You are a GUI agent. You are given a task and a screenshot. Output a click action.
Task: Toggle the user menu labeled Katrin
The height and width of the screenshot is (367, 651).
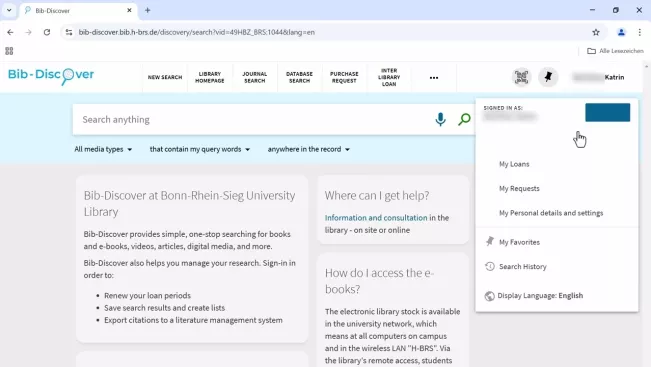click(x=598, y=77)
